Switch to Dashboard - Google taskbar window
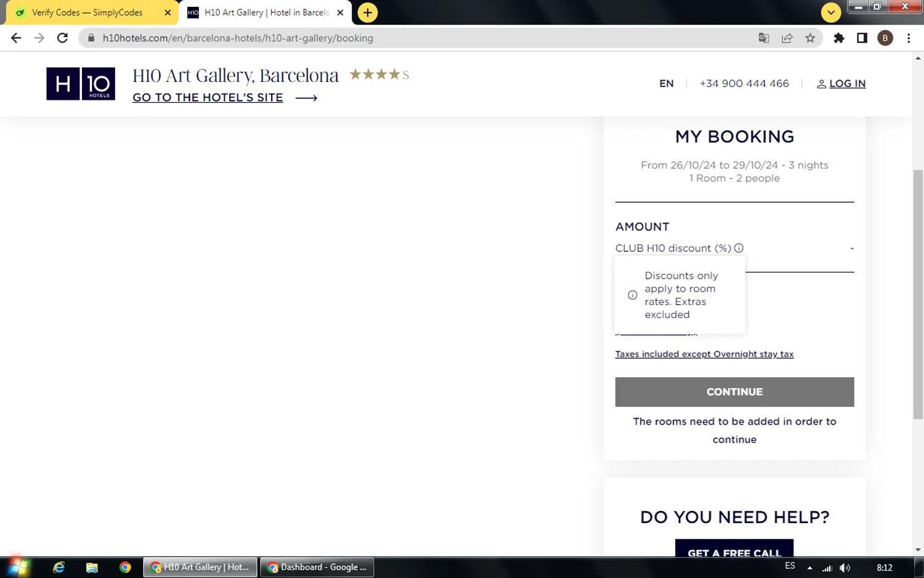 (x=317, y=568)
